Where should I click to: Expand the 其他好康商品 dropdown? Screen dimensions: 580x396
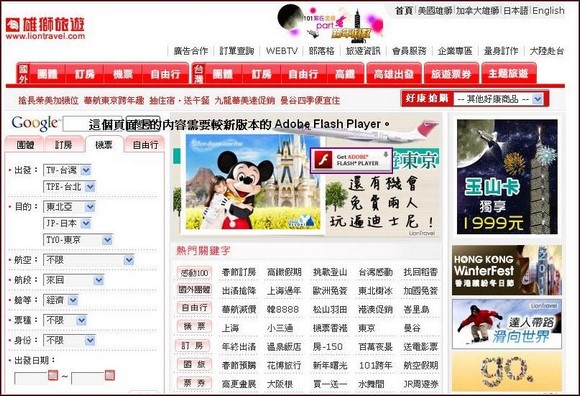pos(537,99)
